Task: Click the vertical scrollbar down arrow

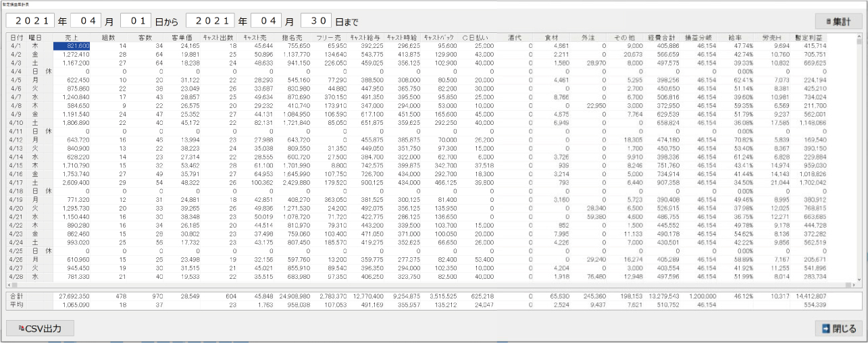Action: [859, 280]
